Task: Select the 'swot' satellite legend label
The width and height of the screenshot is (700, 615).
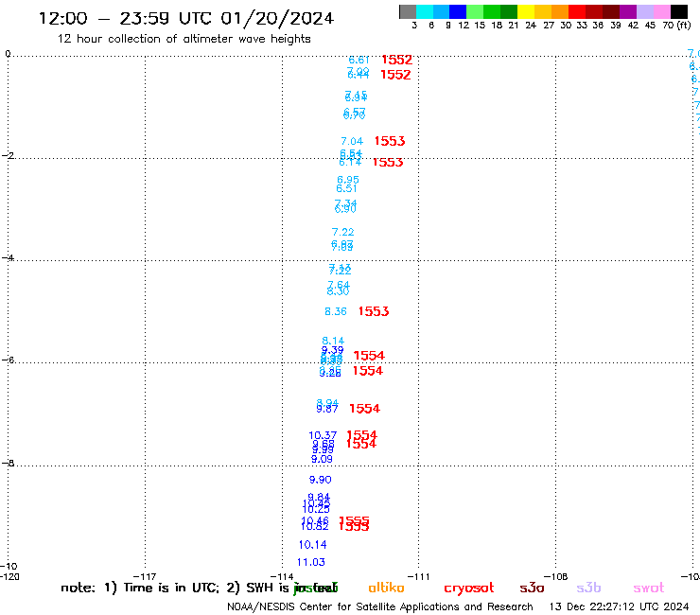Action: tap(649, 589)
